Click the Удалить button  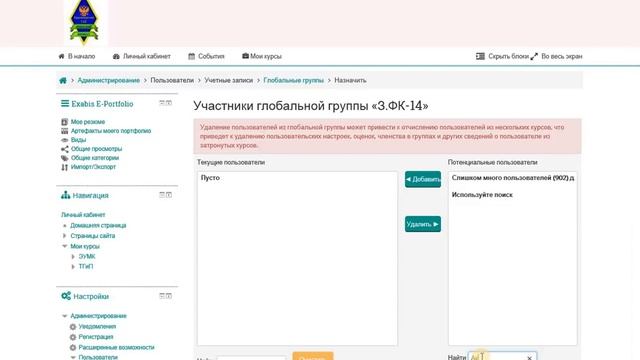[423, 224]
